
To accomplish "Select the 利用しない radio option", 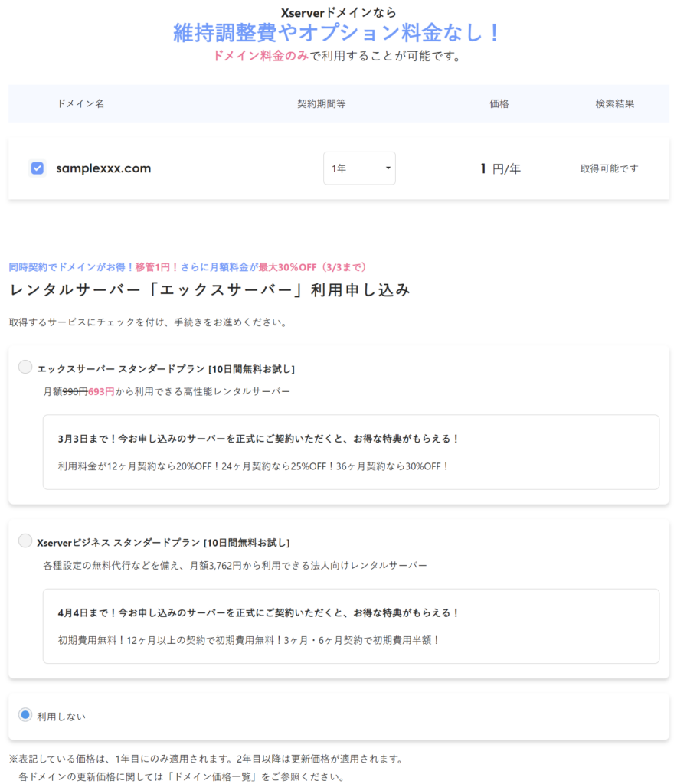I will [25, 715].
